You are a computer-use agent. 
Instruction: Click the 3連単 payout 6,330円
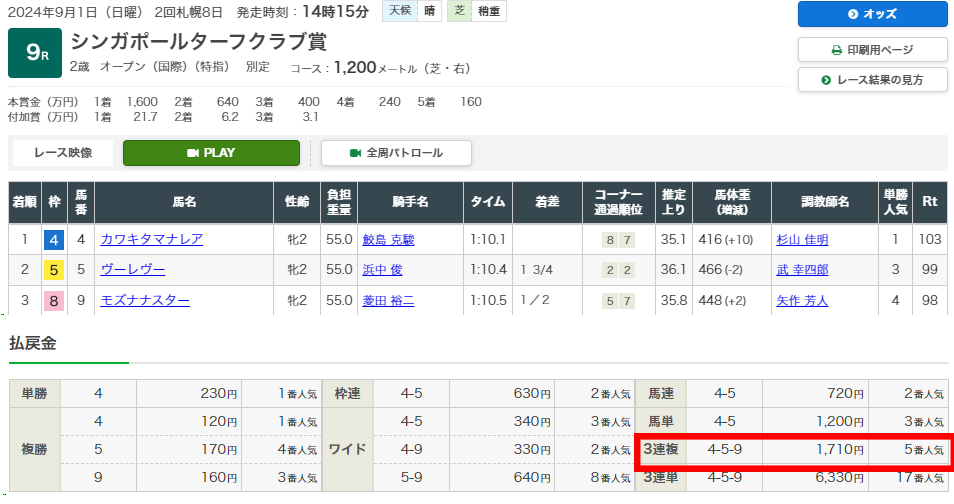pos(840,477)
